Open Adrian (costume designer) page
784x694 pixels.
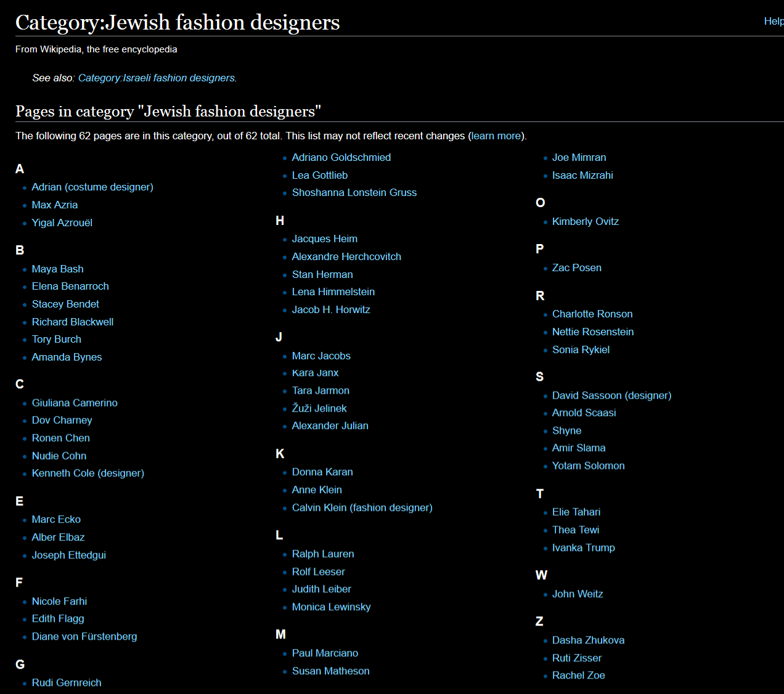click(x=92, y=187)
